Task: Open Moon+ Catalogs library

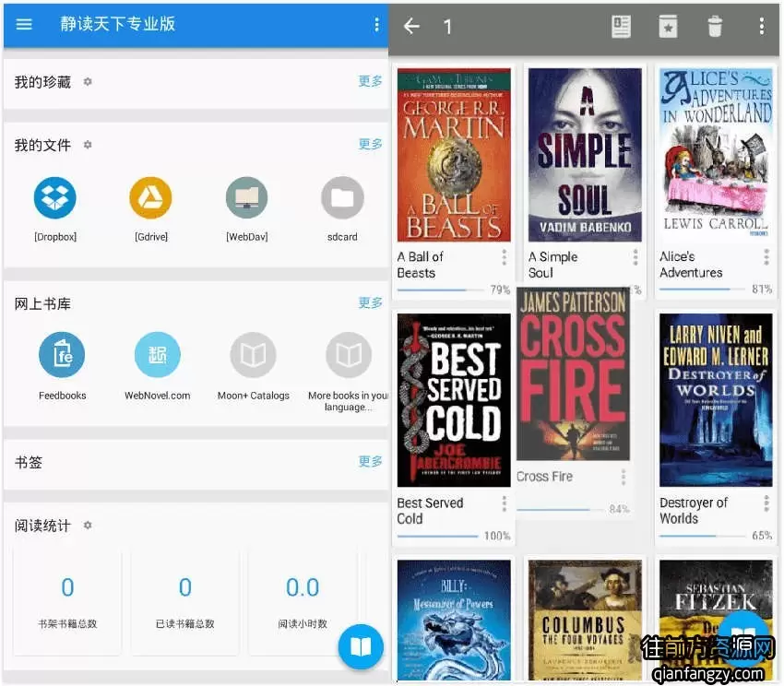Action: tap(253, 355)
